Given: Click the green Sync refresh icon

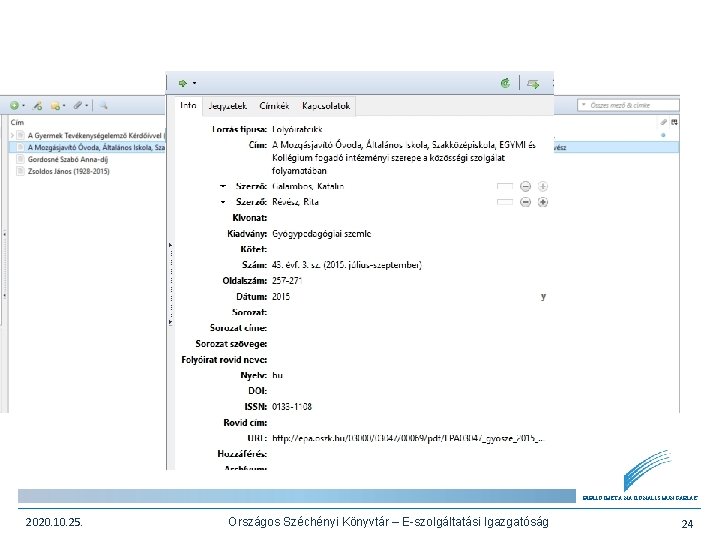Looking at the screenshot, I should coord(505,83).
